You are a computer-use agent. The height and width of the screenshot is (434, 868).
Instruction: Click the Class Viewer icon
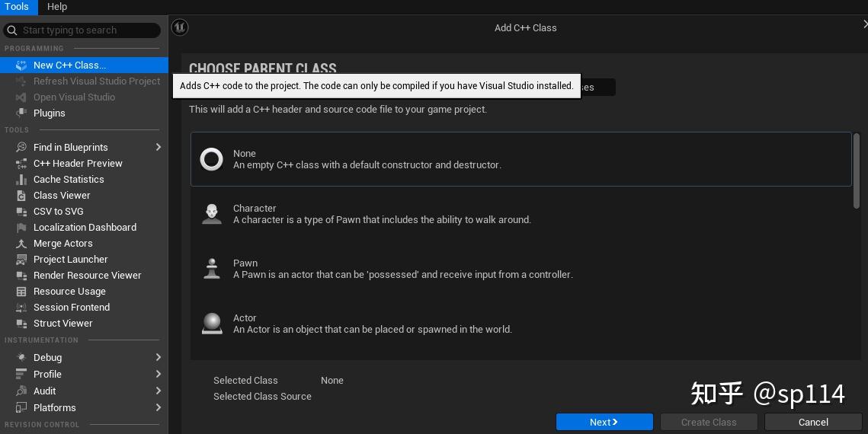pyautogui.click(x=21, y=195)
